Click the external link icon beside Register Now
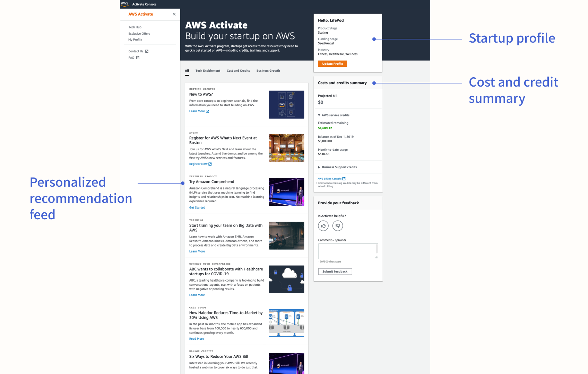This screenshot has width=588, height=374. pos(210,164)
